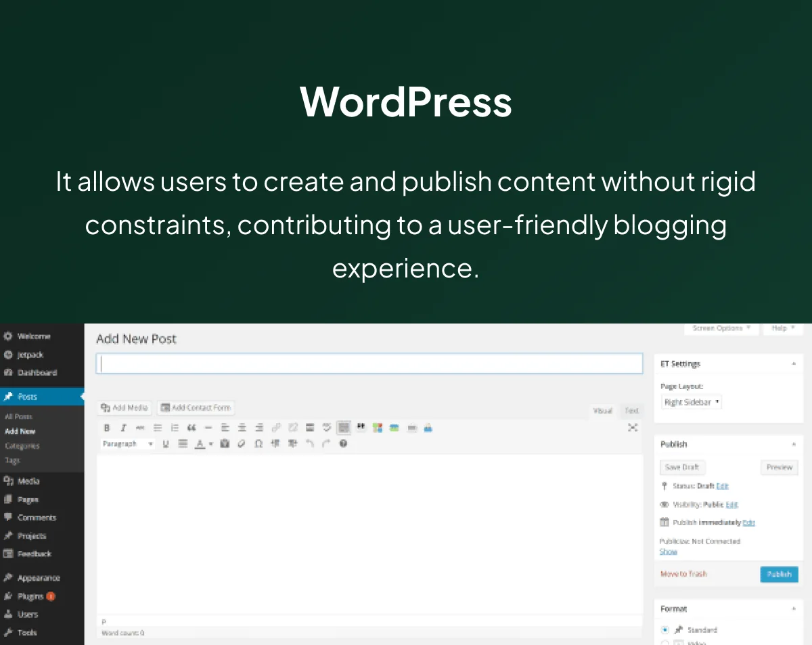This screenshot has width=812, height=645.
Task: Toggle the toolbar kitchen sink button
Action: tap(344, 428)
